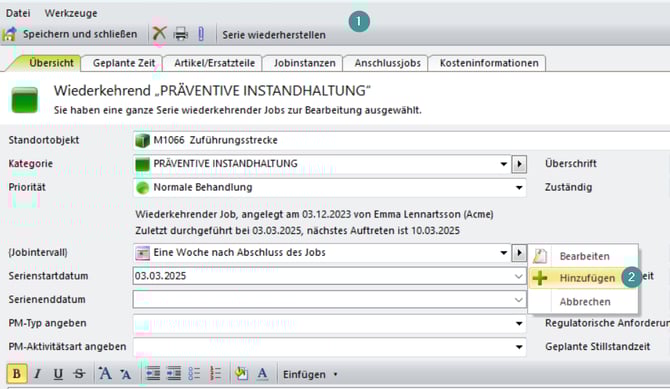Toggle underline formatting

pos(58,374)
